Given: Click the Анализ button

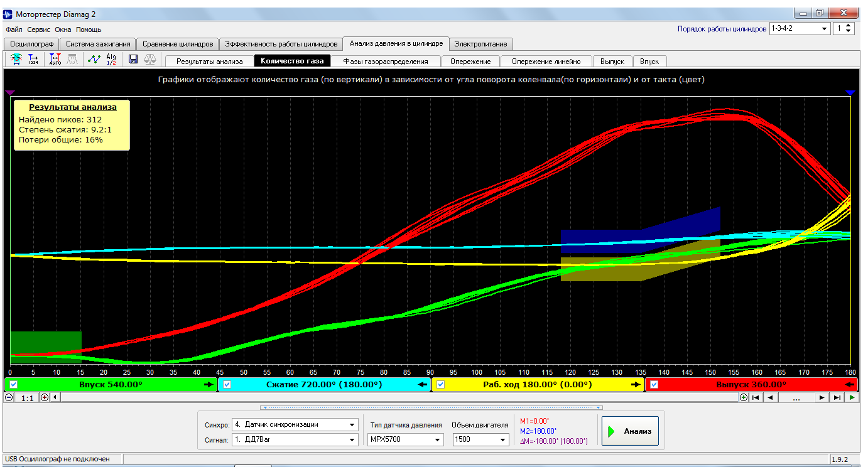Looking at the screenshot, I should (630, 431).
